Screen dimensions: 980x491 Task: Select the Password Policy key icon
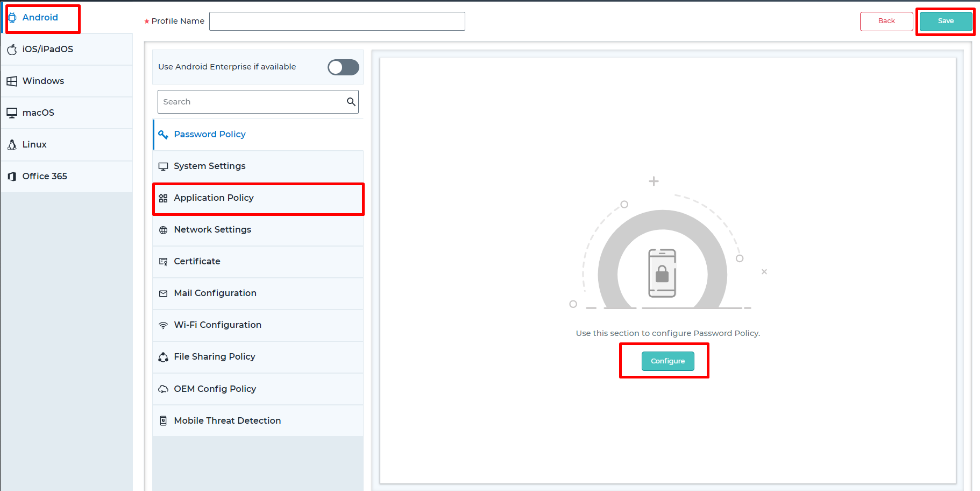tap(164, 134)
